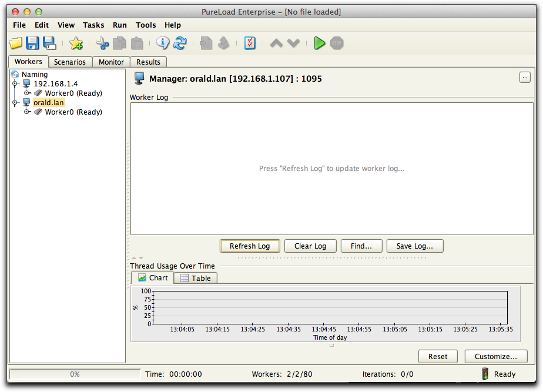Start the load test with green play
This screenshot has height=392, width=543.
[x=319, y=43]
